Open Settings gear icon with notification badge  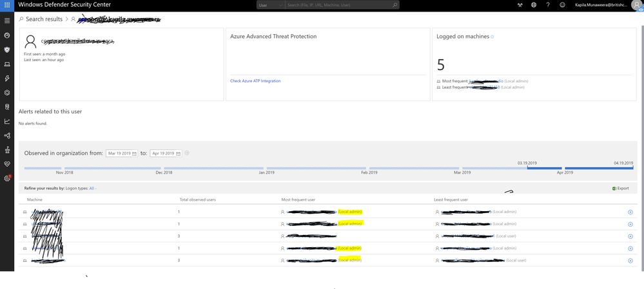7,178
